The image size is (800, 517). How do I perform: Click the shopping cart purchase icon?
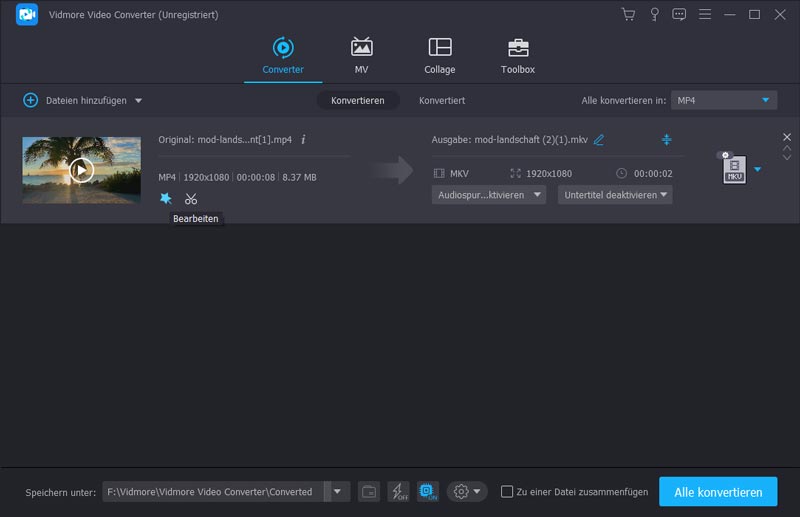[628, 15]
